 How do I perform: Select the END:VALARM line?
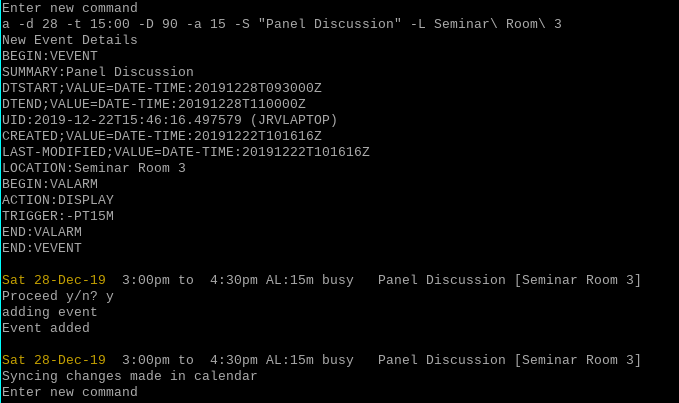(42, 232)
